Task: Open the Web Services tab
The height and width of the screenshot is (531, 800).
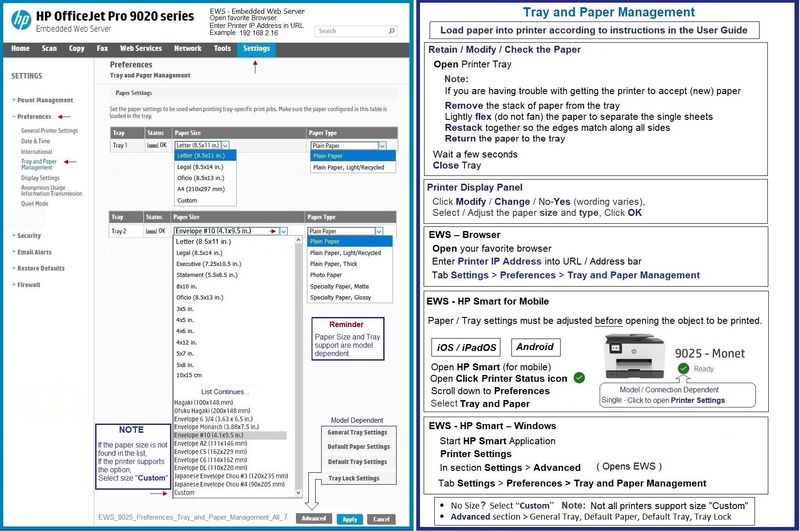Action: [141, 48]
